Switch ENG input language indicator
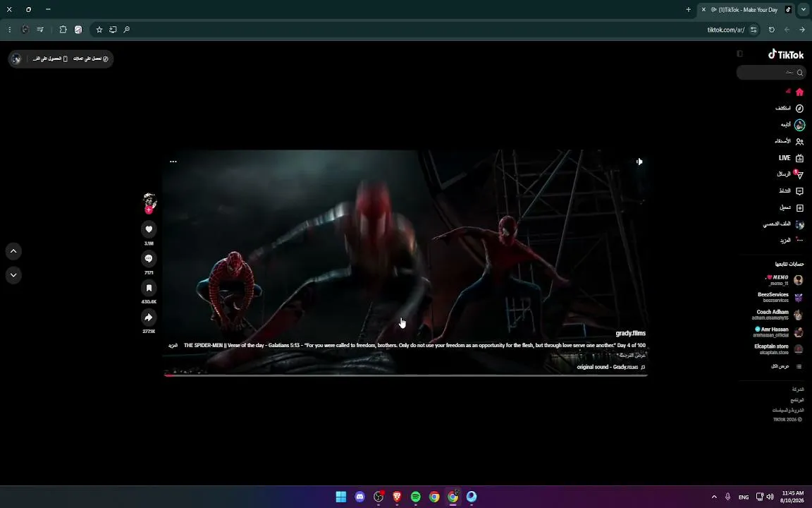 click(744, 497)
